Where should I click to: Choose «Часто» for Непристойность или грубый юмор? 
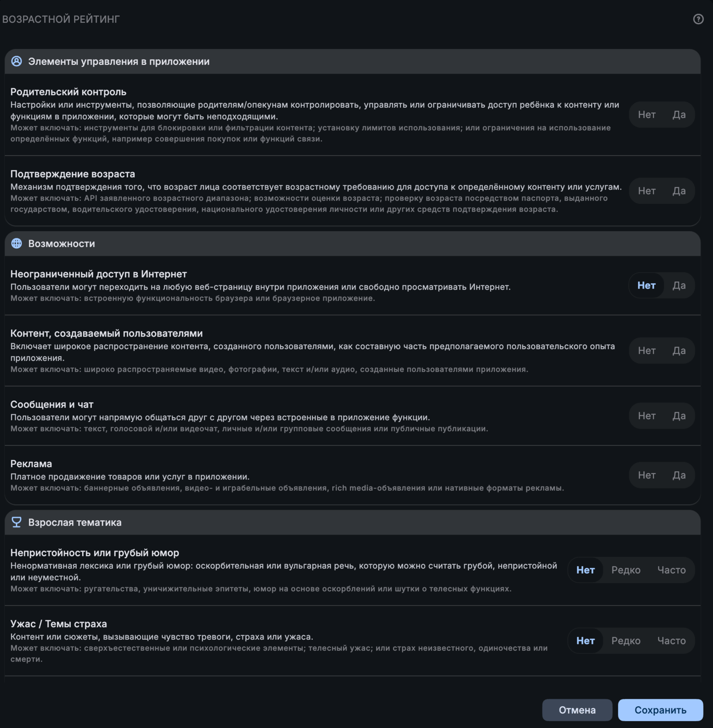tap(671, 570)
